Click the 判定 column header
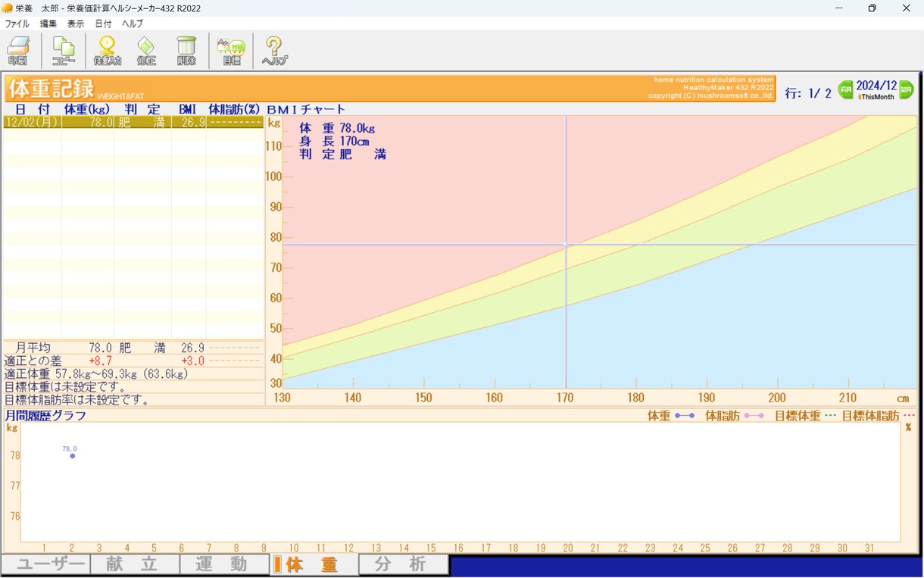Screen dimensions: 924x578 click(x=142, y=109)
